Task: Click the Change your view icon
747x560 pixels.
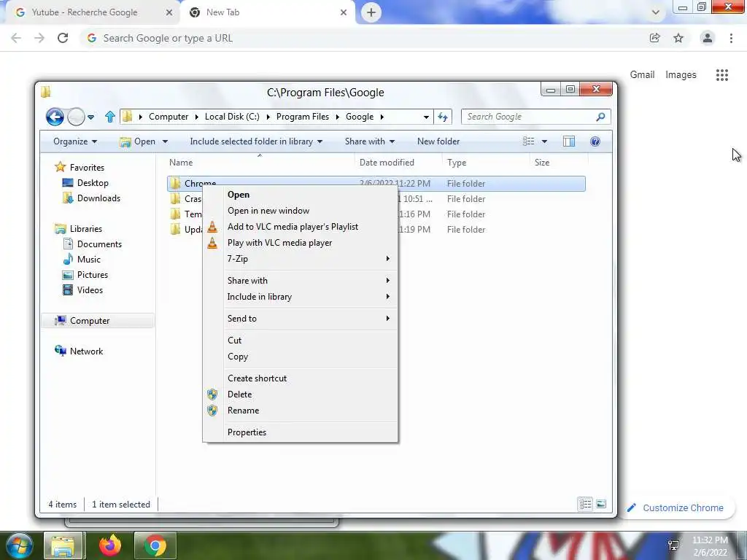Action: (x=529, y=141)
